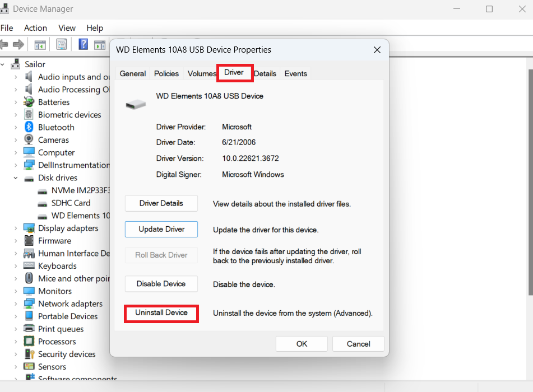The height and width of the screenshot is (392, 533).
Task: Click the Properties toolbar icon
Action: [x=62, y=44]
